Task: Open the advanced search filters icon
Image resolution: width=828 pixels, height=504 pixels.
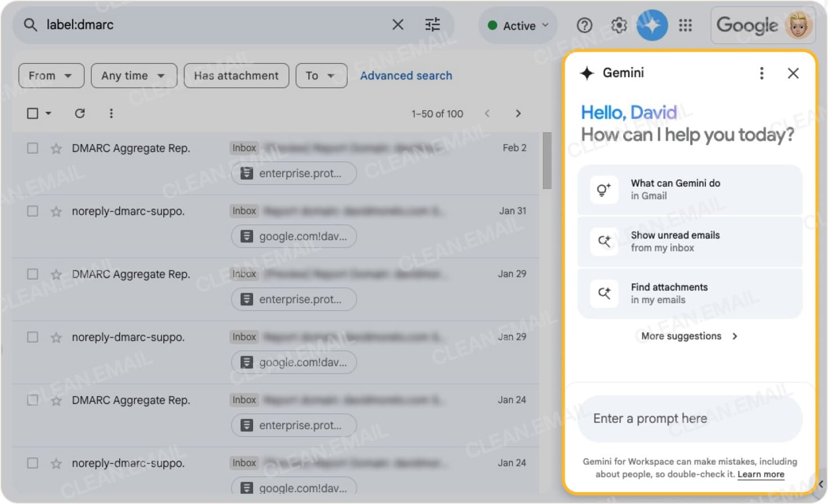Action: [432, 25]
